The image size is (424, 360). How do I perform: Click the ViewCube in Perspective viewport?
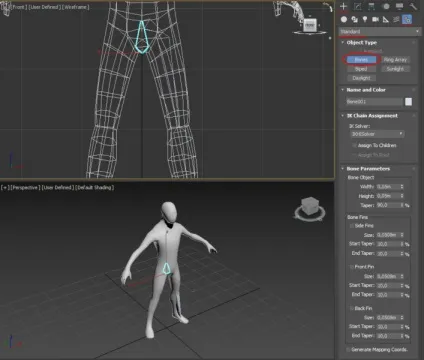click(x=310, y=206)
